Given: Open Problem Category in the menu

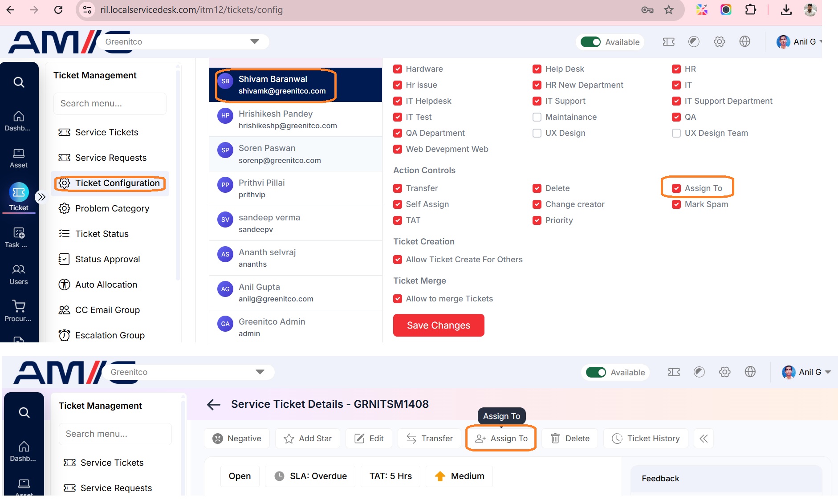Looking at the screenshot, I should coord(110,209).
